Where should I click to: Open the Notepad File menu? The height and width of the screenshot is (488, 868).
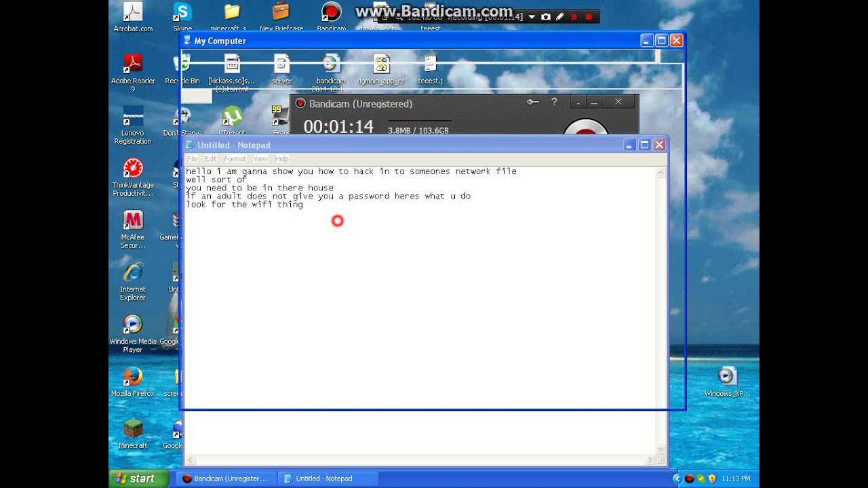(x=193, y=159)
